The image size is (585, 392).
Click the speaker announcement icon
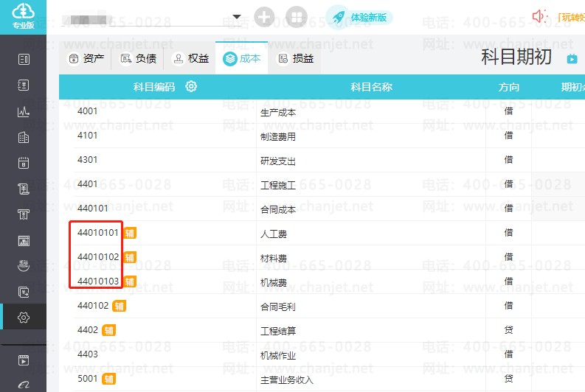[x=539, y=16]
